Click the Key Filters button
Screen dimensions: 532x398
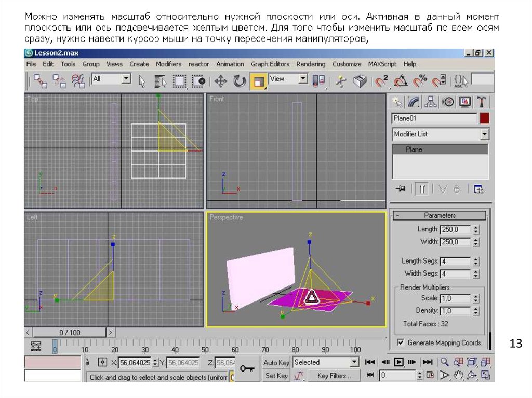pyautogui.click(x=334, y=376)
